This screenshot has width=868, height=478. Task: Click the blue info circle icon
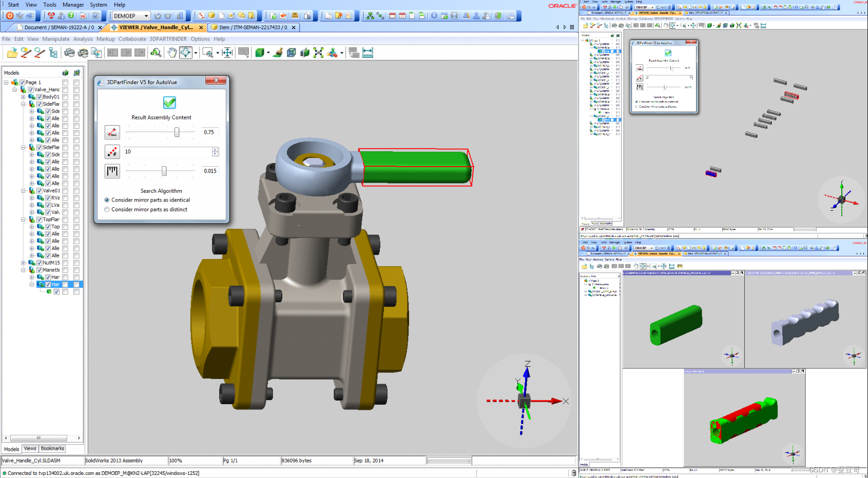[434, 16]
